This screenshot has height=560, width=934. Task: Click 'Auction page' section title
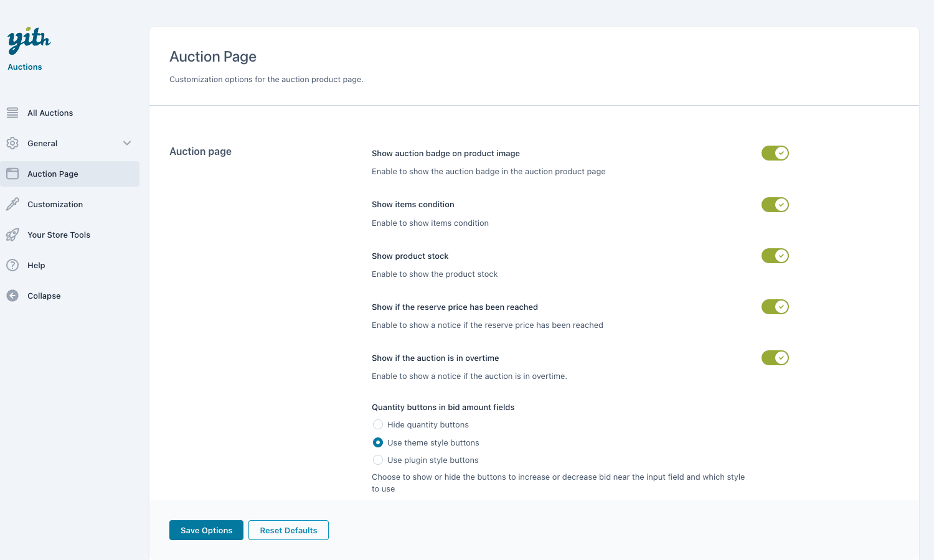pyautogui.click(x=200, y=151)
